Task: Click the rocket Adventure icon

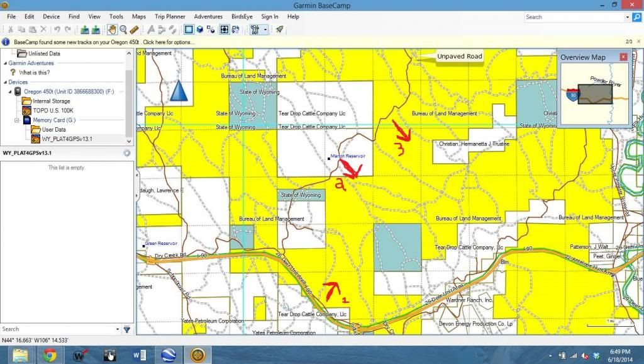Action: [x=280, y=30]
